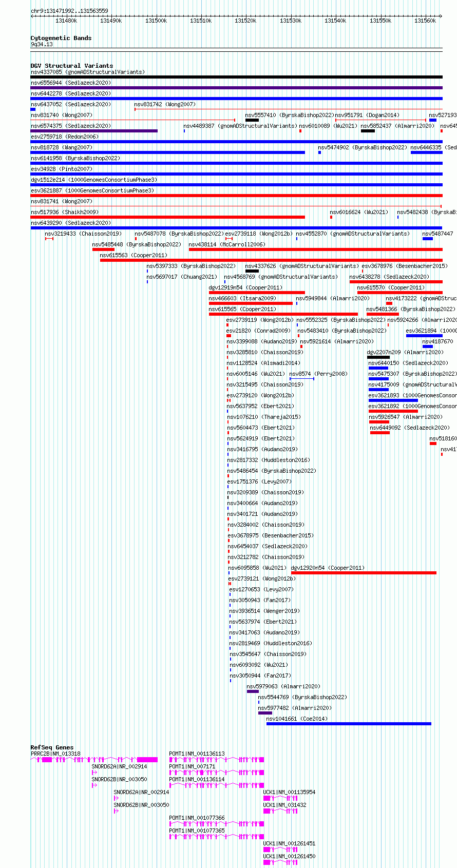Screen dimensions: 457x868
Task: Click the red bar under dgv12920n54
Action: click(x=364, y=573)
